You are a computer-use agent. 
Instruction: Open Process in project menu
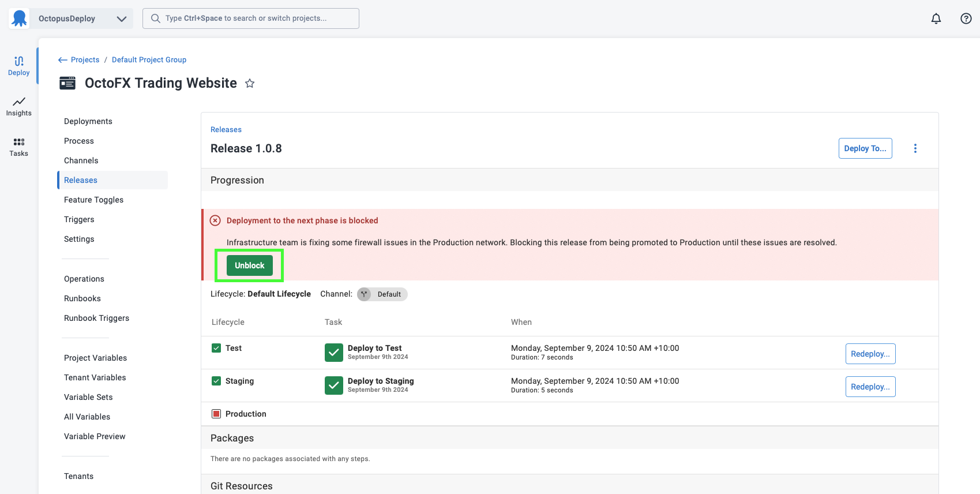[79, 141]
